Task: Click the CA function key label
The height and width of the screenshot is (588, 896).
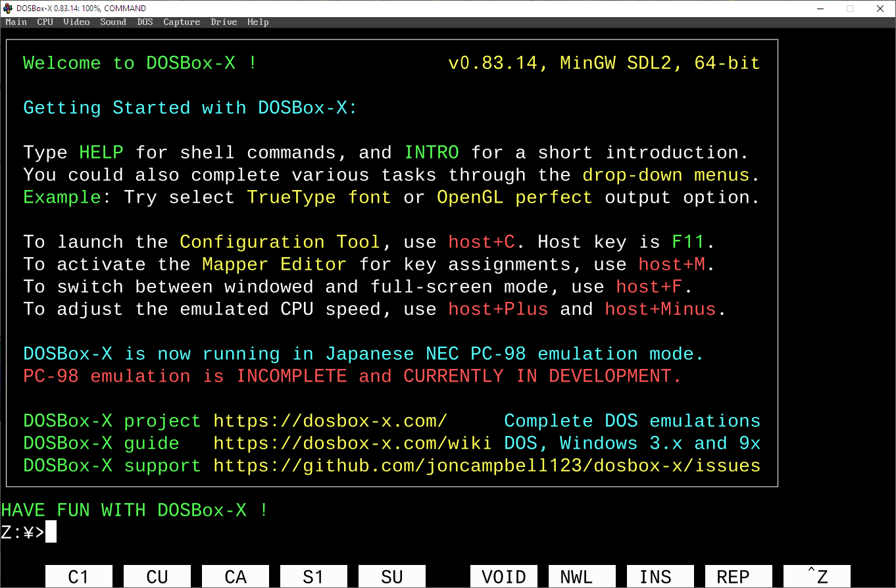Action: (x=236, y=577)
